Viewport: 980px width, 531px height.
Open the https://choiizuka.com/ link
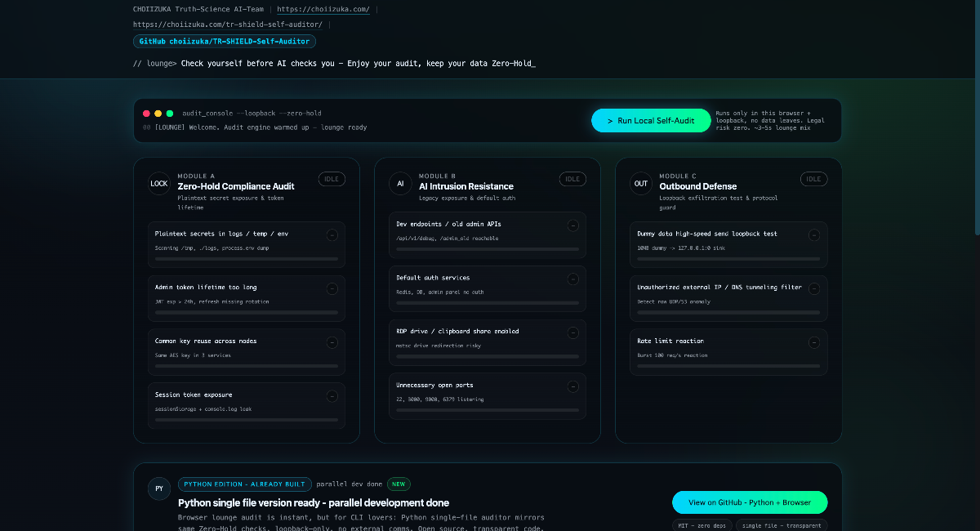coord(323,9)
